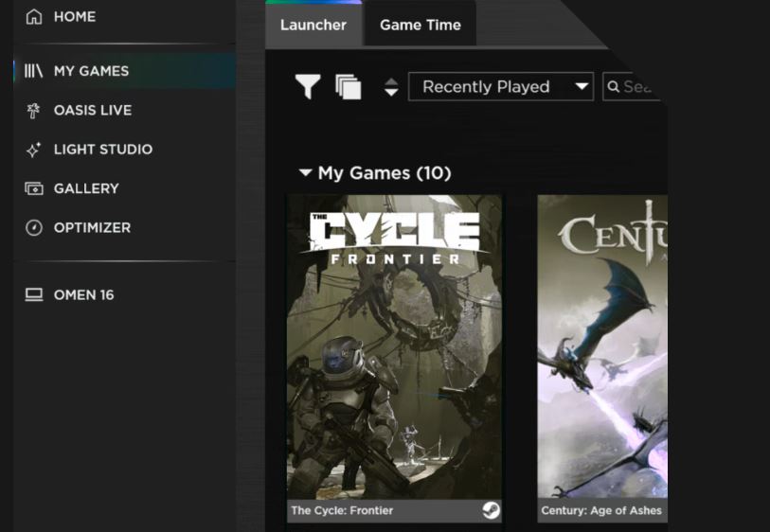770x532 pixels.
Task: Open Century: Age of Ashes cover art
Action: click(x=602, y=347)
